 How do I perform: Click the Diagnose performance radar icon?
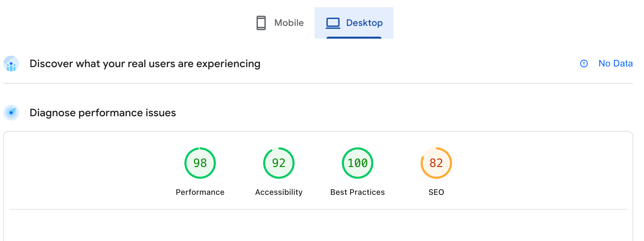(11, 113)
